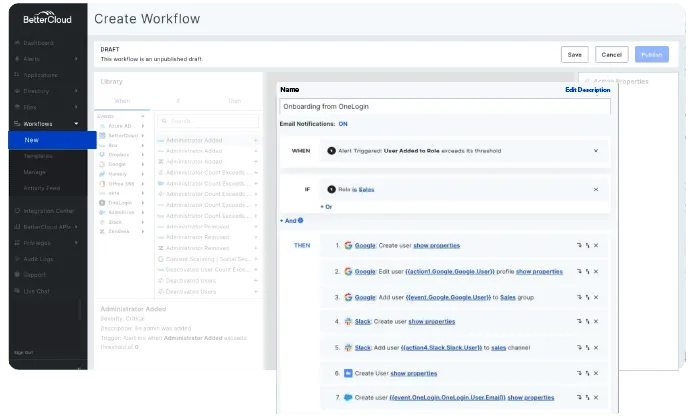Expand Azure AD events in Library
The width and height of the screenshot is (690, 420).
(x=143, y=126)
